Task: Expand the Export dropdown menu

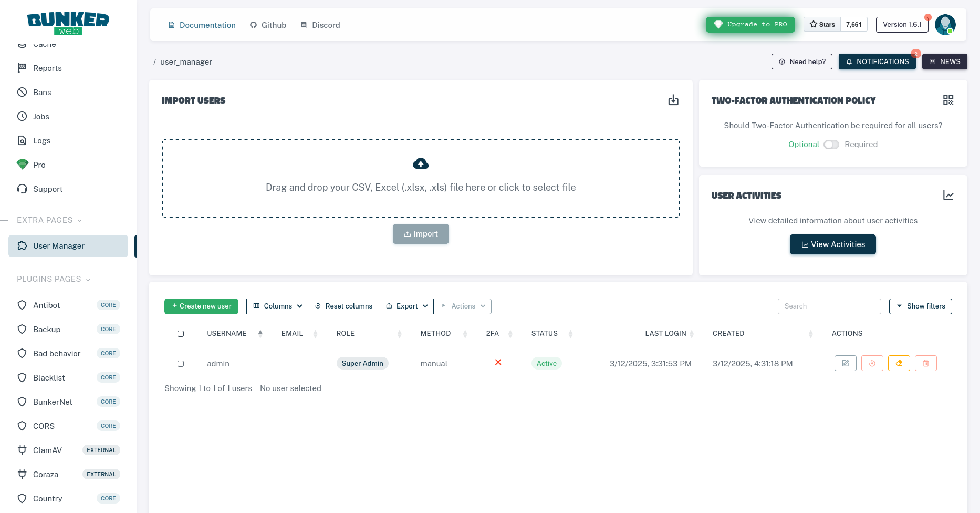Action: [406, 306]
